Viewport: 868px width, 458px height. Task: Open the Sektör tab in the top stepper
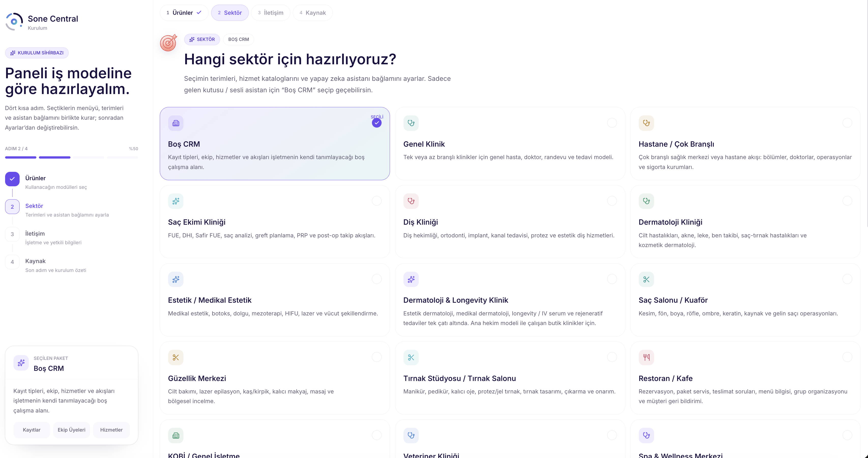[x=230, y=13]
